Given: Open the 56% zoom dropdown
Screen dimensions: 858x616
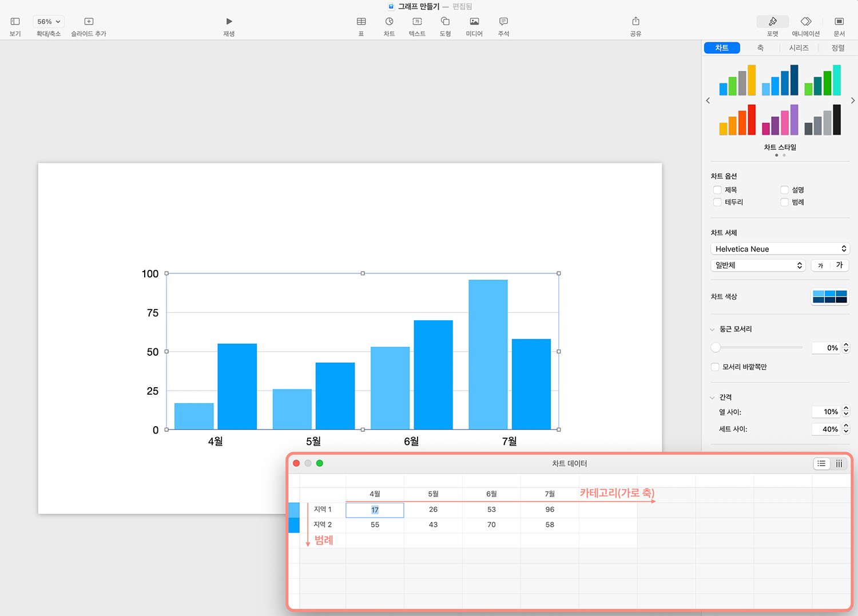Looking at the screenshot, I should click(49, 22).
